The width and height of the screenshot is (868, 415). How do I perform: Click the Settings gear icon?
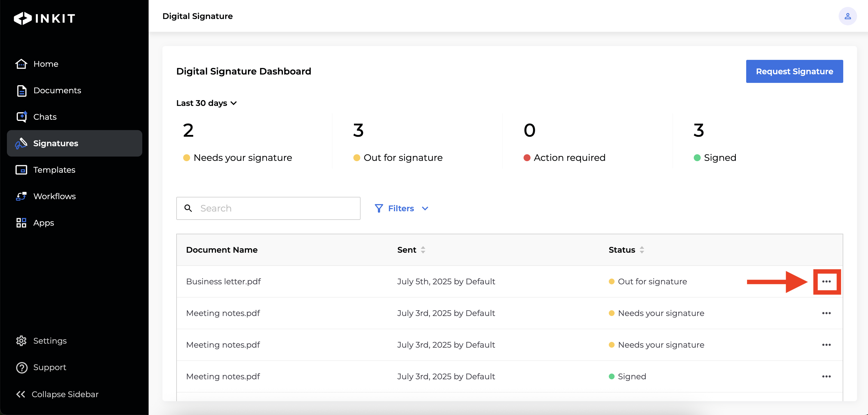21,340
